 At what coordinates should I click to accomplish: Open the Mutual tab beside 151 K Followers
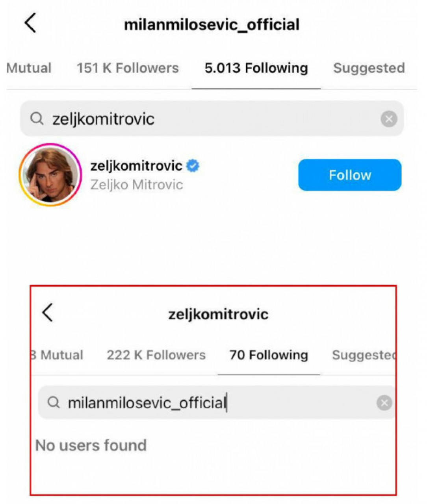click(x=29, y=68)
